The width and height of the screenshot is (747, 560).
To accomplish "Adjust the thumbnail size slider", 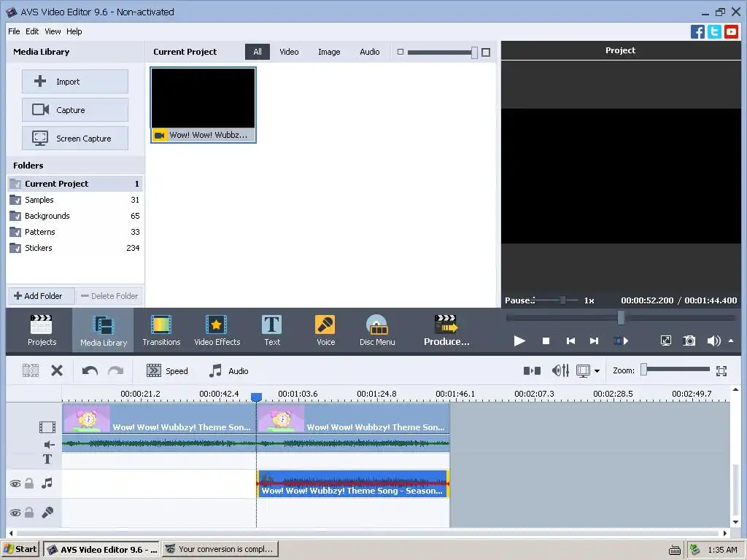I will coord(474,52).
